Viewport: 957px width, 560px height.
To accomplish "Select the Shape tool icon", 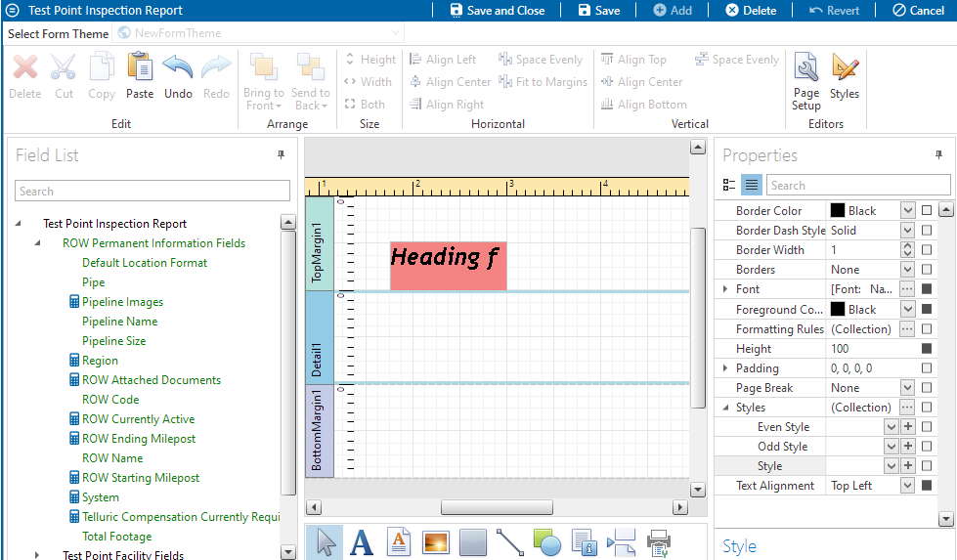I will (547, 542).
